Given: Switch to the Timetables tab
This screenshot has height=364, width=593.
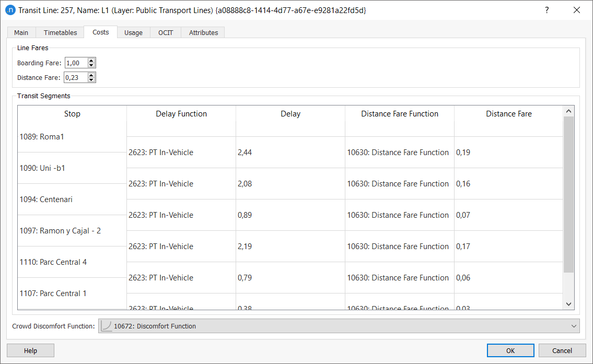Looking at the screenshot, I should pos(60,32).
